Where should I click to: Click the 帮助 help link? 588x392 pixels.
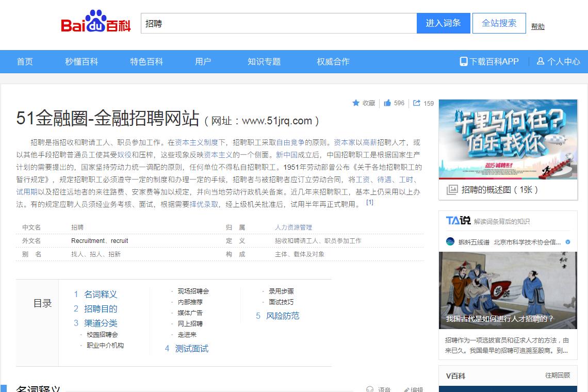point(537,26)
